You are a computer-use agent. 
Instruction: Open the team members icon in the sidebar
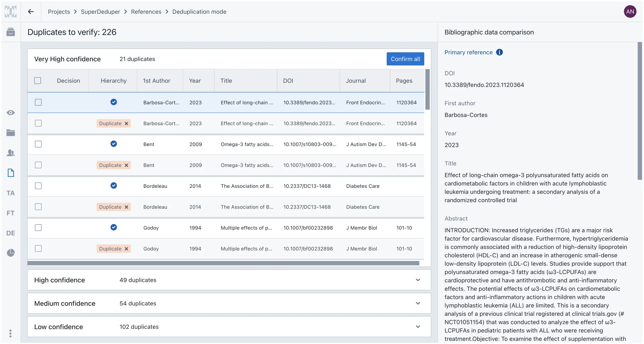(x=10, y=153)
